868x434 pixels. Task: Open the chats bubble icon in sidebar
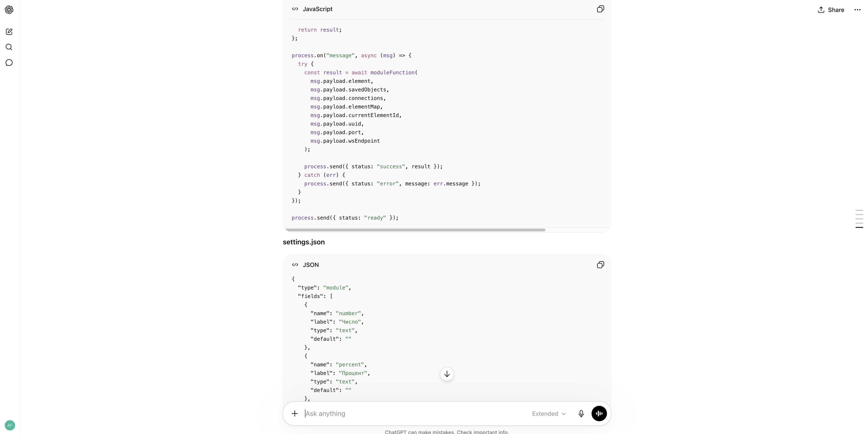click(9, 63)
